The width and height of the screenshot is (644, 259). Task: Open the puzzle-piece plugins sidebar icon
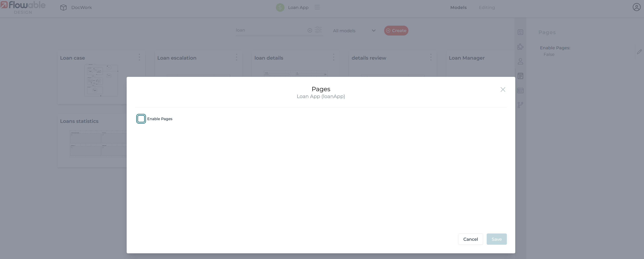pos(520,47)
